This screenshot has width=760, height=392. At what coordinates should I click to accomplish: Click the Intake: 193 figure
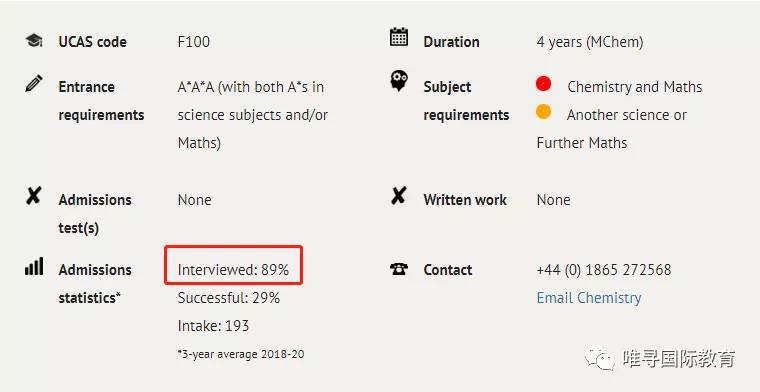[213, 326]
